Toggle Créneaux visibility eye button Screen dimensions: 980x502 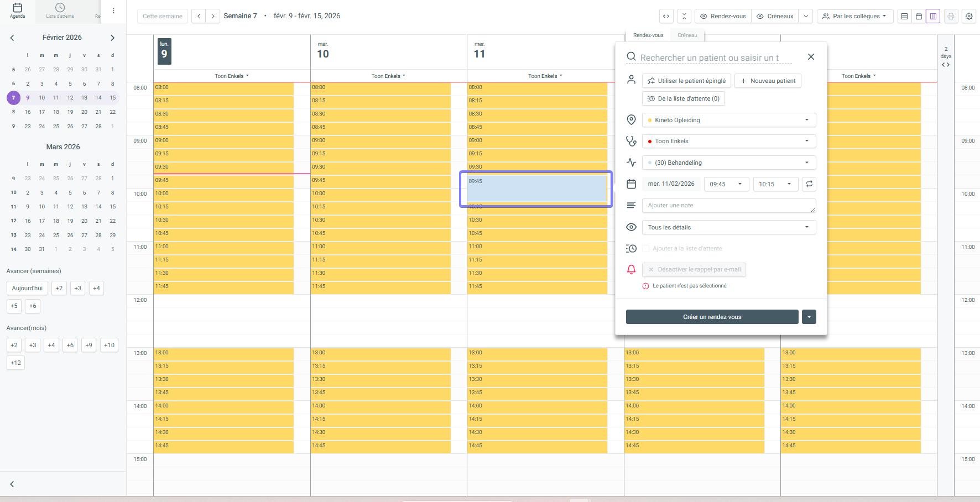click(x=775, y=17)
